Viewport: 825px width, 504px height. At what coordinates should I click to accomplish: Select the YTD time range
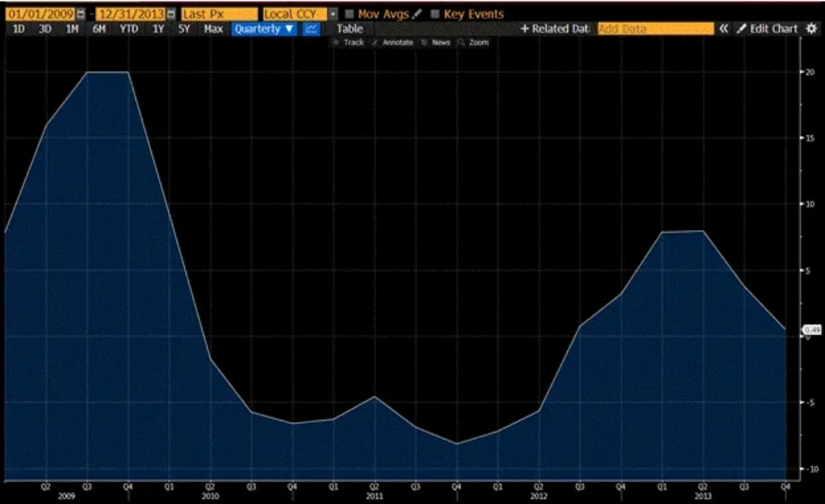[129, 29]
